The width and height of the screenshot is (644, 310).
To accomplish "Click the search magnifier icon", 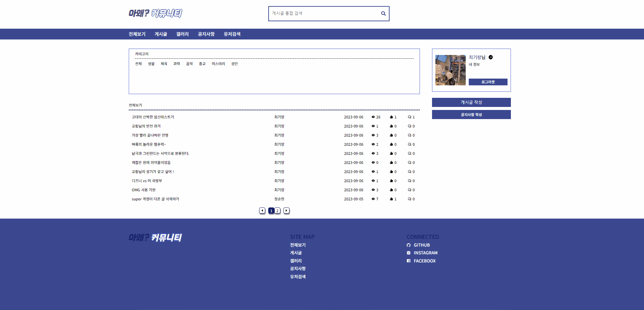I will pos(383,13).
